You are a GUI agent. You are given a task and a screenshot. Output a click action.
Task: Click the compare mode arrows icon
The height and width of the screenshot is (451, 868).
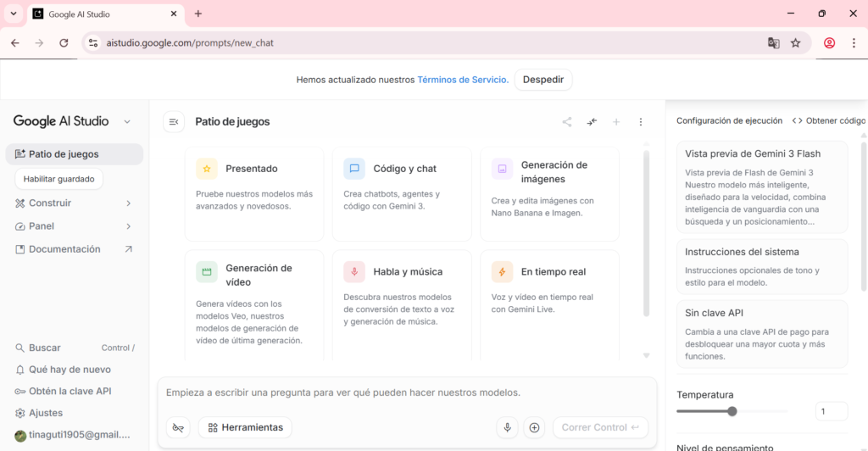click(592, 122)
